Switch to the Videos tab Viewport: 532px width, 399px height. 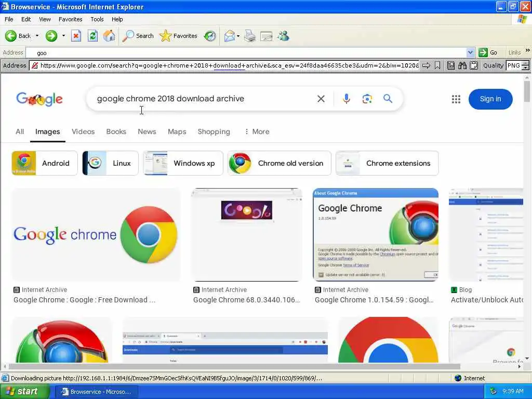83,131
